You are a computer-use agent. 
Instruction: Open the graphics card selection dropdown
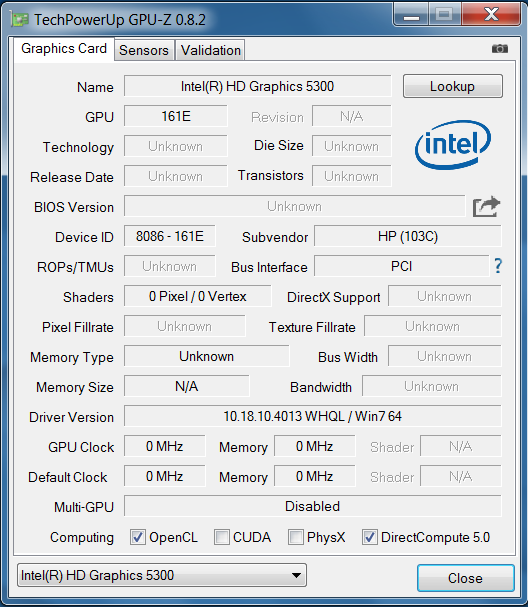click(x=162, y=575)
